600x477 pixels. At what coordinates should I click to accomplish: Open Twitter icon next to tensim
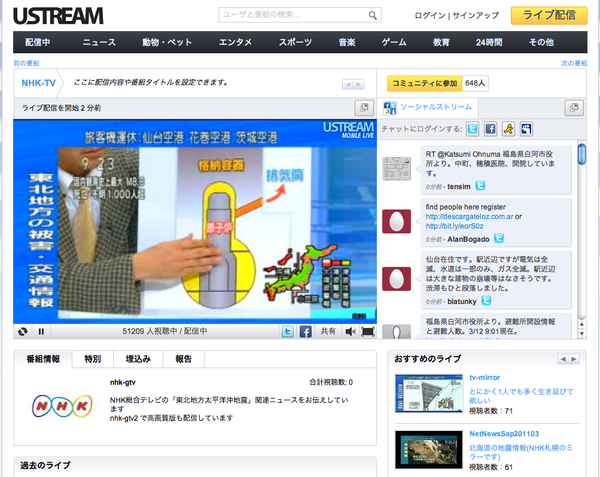coord(480,186)
